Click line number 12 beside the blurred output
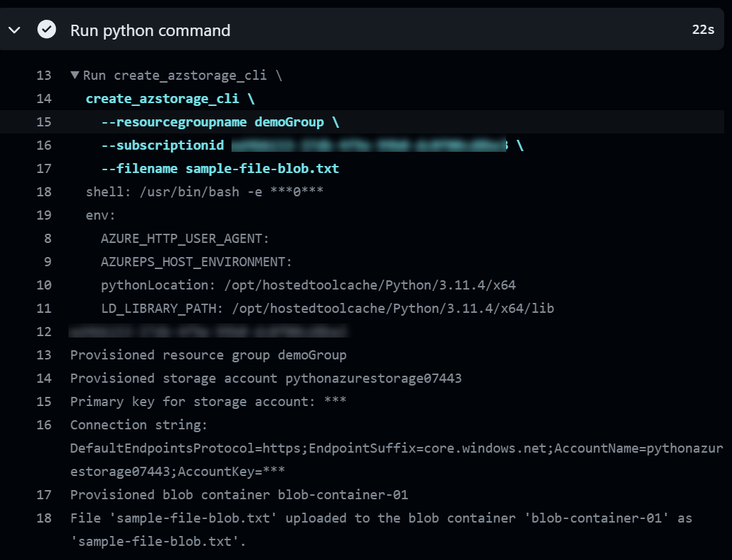This screenshot has height=560, width=732. click(x=44, y=331)
